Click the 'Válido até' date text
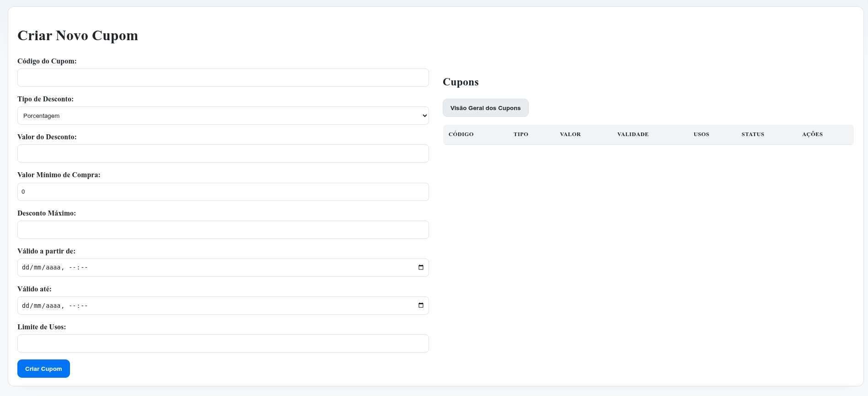This screenshot has height=396, width=868. click(x=55, y=306)
